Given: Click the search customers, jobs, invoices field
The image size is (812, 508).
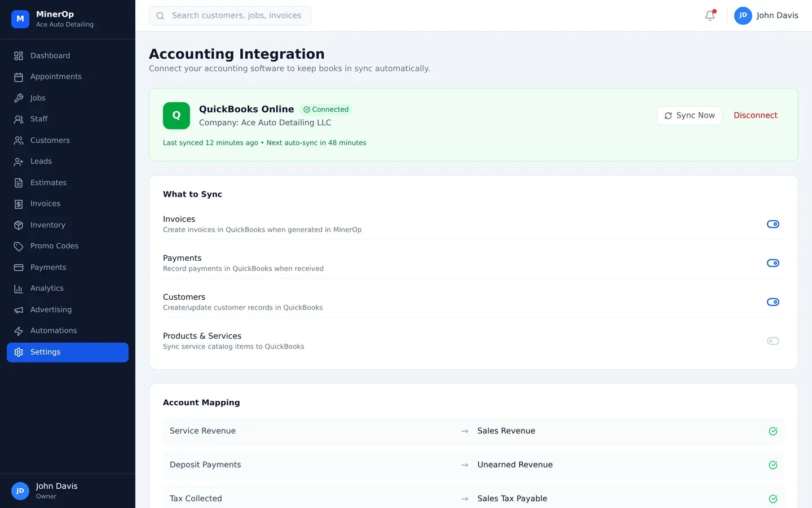Looking at the screenshot, I should click(x=230, y=16).
